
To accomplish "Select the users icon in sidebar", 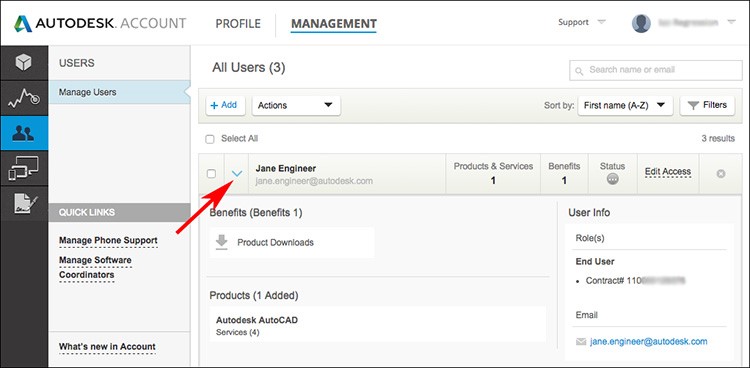I will [x=23, y=133].
